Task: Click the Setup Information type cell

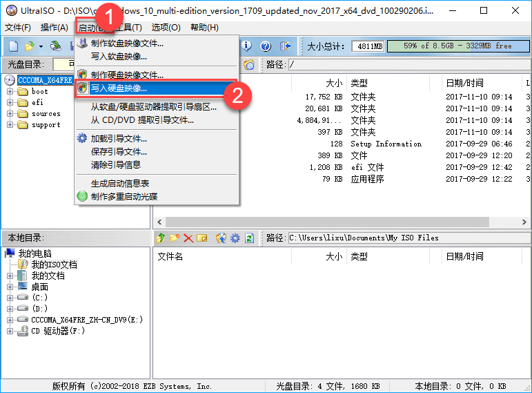Action: click(x=386, y=144)
